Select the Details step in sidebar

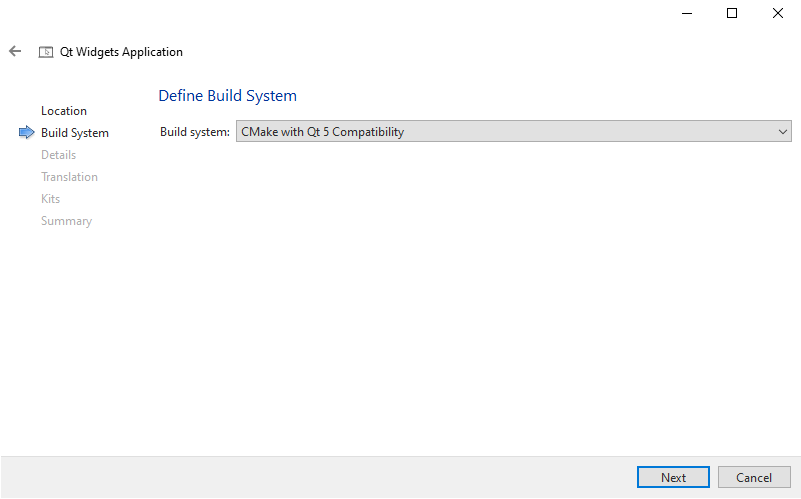coord(58,155)
